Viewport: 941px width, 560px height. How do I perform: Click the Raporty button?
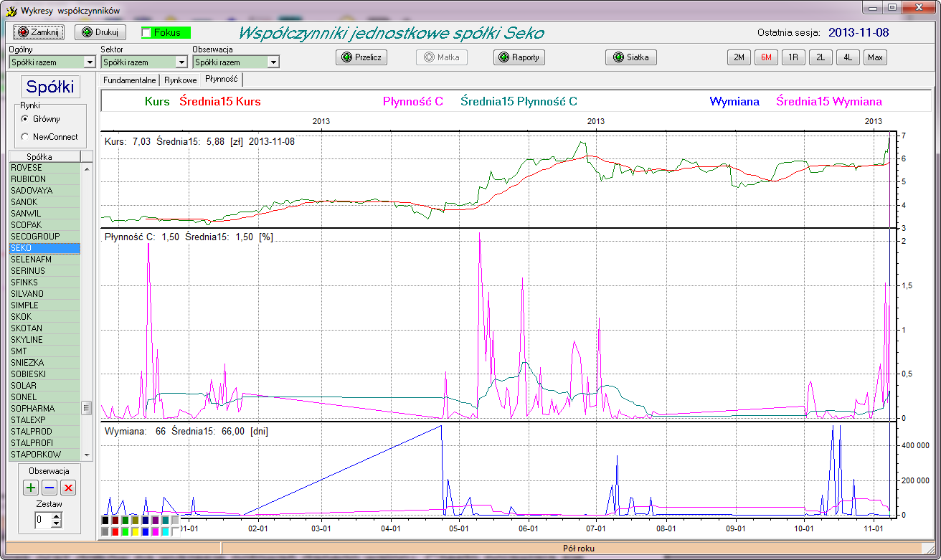coord(519,57)
